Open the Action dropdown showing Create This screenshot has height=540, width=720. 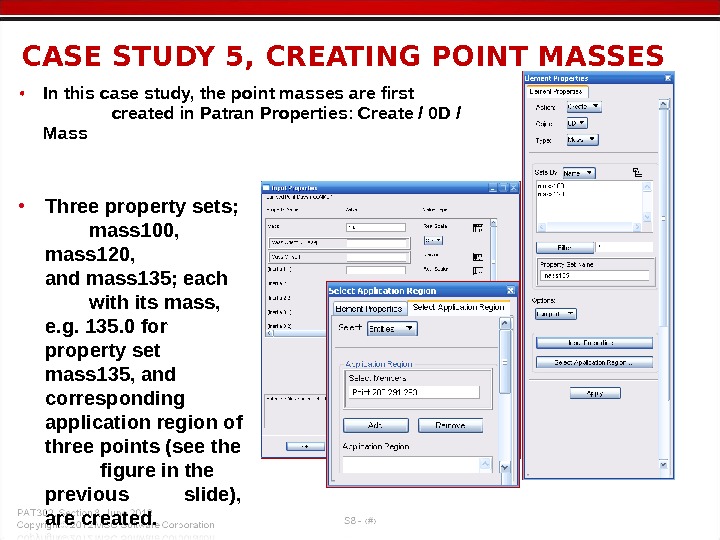[x=584, y=107]
